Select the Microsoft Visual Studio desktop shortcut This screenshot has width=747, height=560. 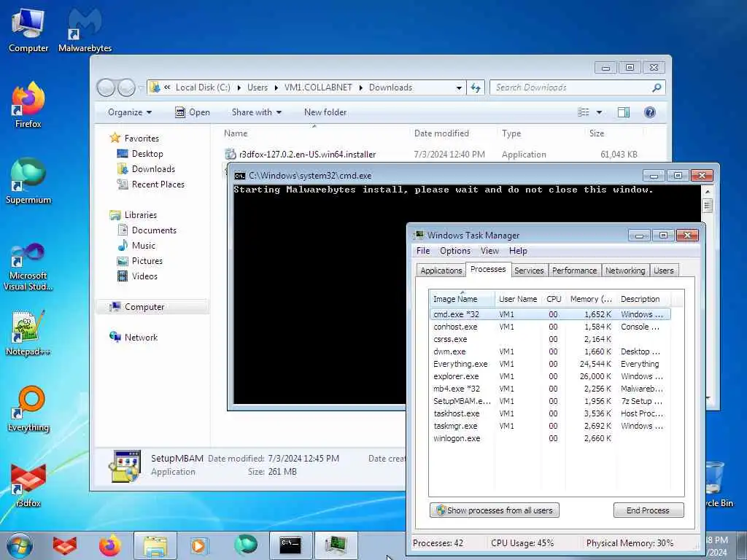pos(28,265)
